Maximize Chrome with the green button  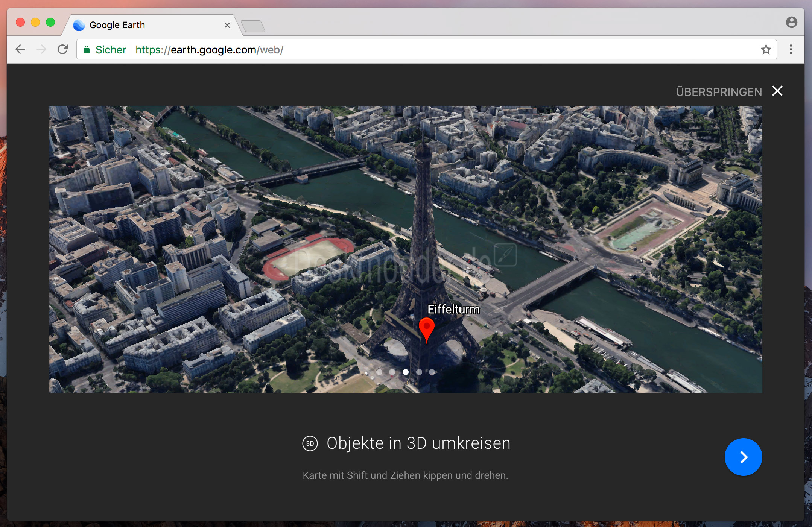pyautogui.click(x=50, y=22)
